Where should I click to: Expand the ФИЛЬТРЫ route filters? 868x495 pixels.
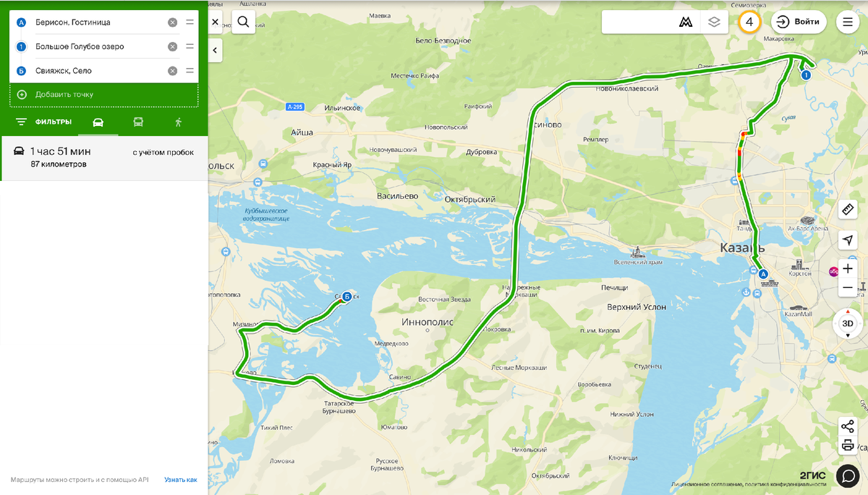[43, 122]
